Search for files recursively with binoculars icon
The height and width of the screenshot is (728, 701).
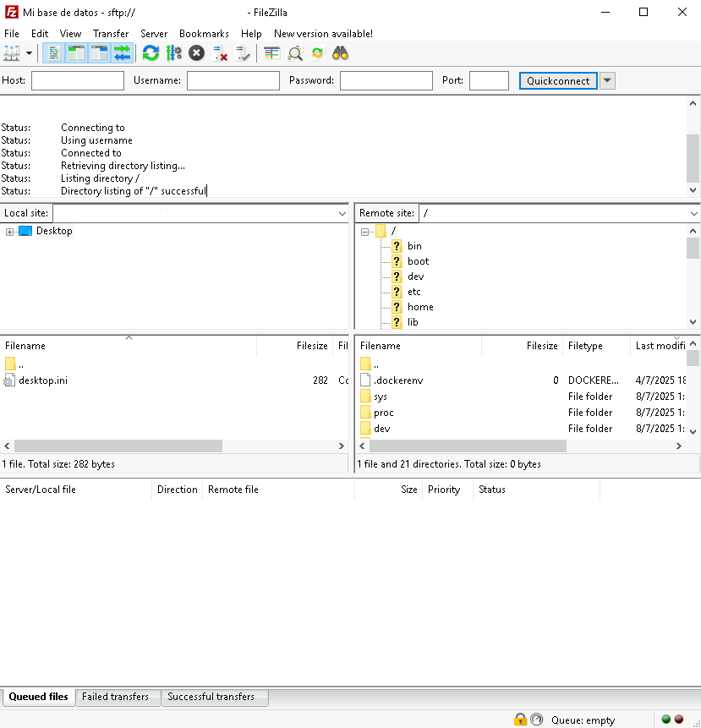coord(340,53)
